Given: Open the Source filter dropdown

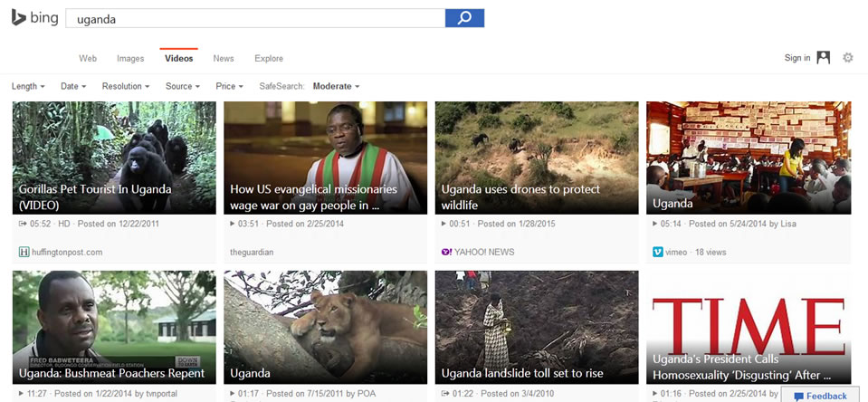Looking at the screenshot, I should 183,86.
